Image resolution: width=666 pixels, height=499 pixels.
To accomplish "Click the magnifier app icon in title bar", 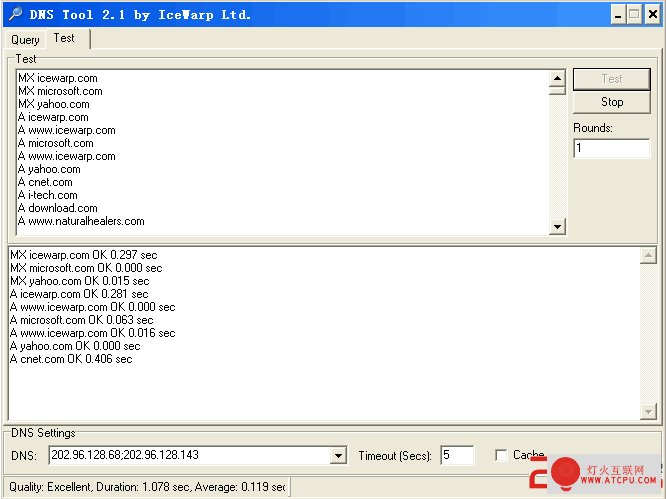I will 16,14.
